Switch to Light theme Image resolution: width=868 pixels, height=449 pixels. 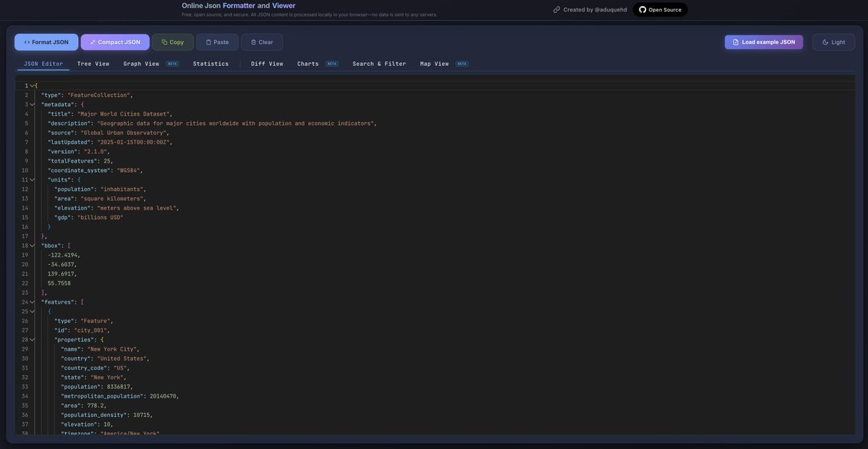833,42
